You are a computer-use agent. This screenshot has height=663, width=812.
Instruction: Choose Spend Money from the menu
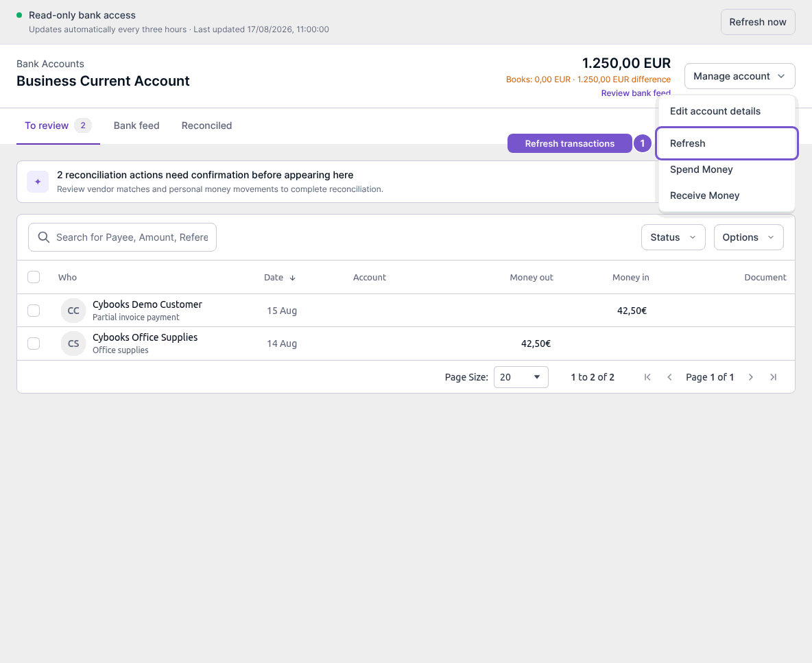726,169
